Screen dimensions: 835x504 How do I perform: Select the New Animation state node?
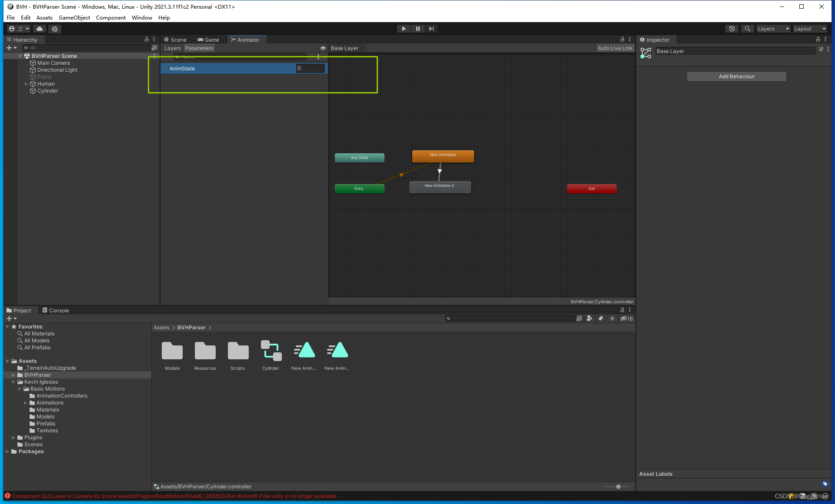click(443, 156)
